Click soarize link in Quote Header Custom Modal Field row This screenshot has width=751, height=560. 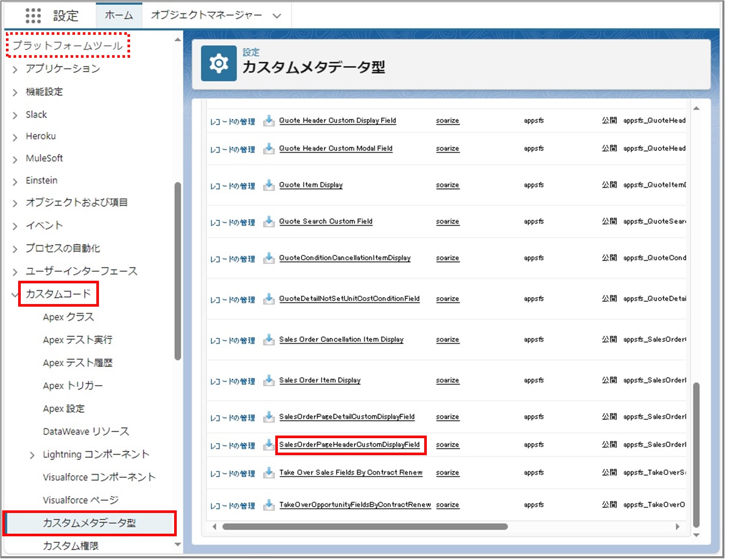(x=448, y=149)
